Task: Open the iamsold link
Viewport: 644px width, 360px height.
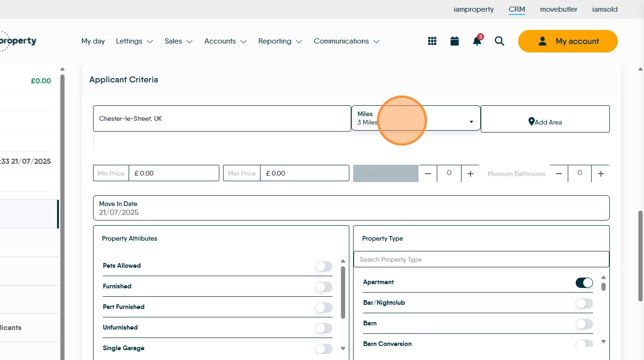Action: point(605,9)
